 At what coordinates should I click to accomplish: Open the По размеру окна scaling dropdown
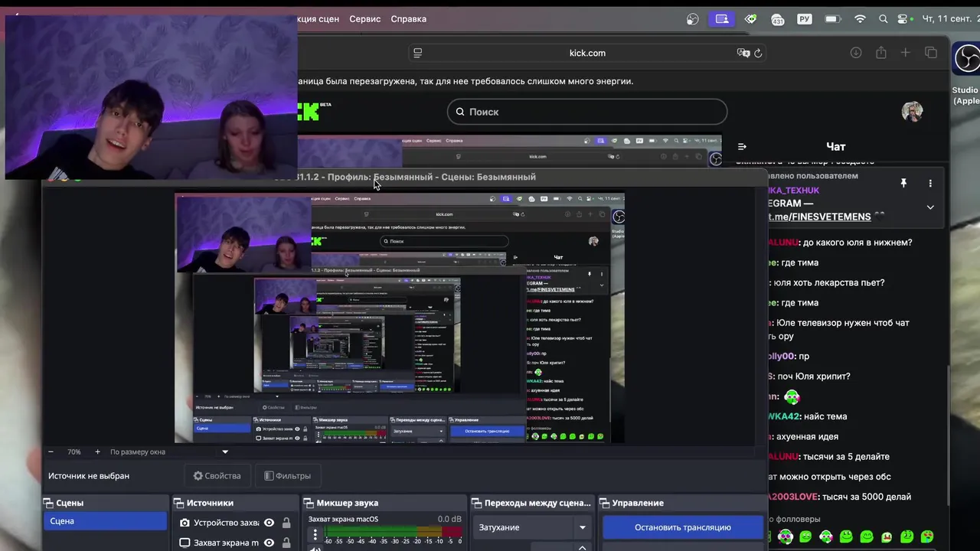click(168, 452)
